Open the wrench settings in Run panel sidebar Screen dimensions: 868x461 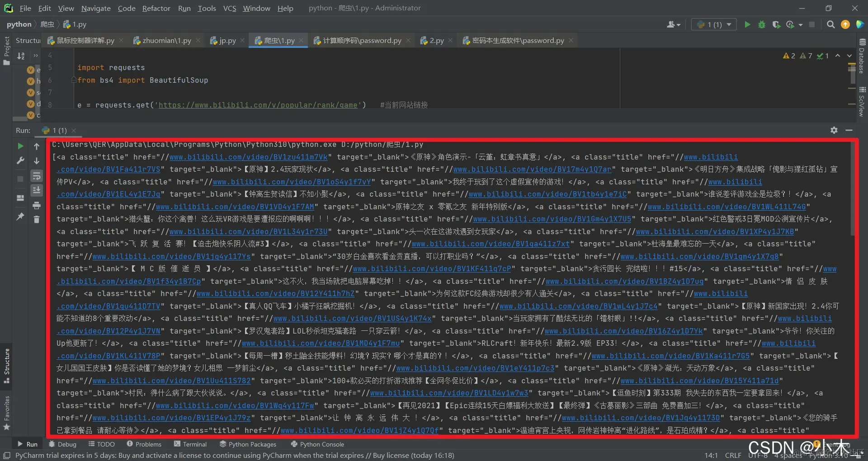click(x=20, y=160)
